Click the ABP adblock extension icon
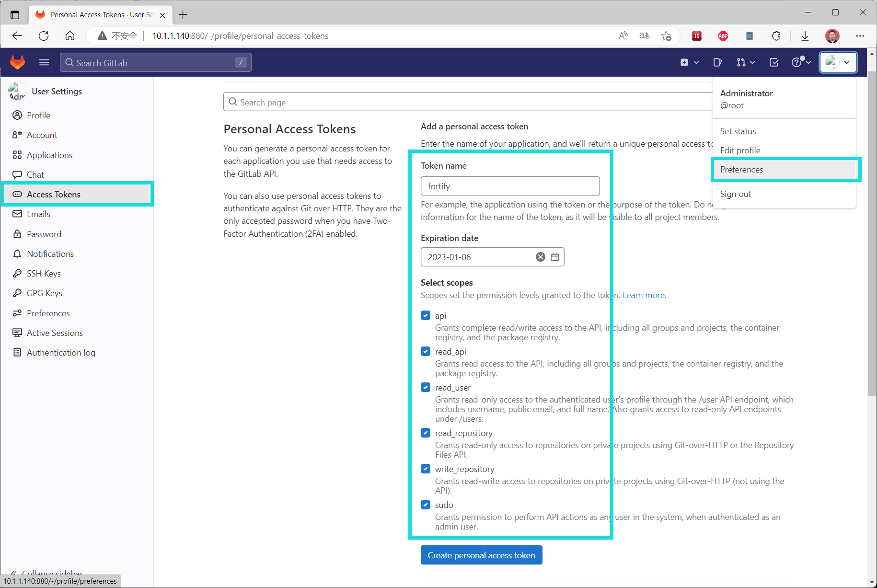877x588 pixels. tap(723, 36)
